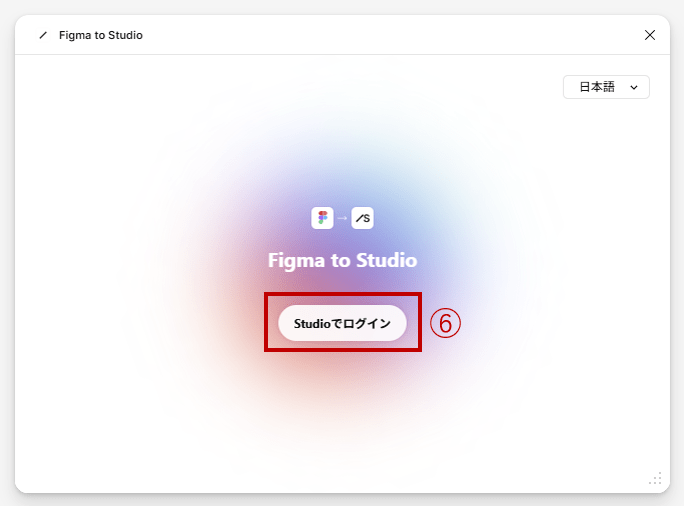Click the resize grip in the window corner
The image size is (684, 506).
pyautogui.click(x=655, y=479)
